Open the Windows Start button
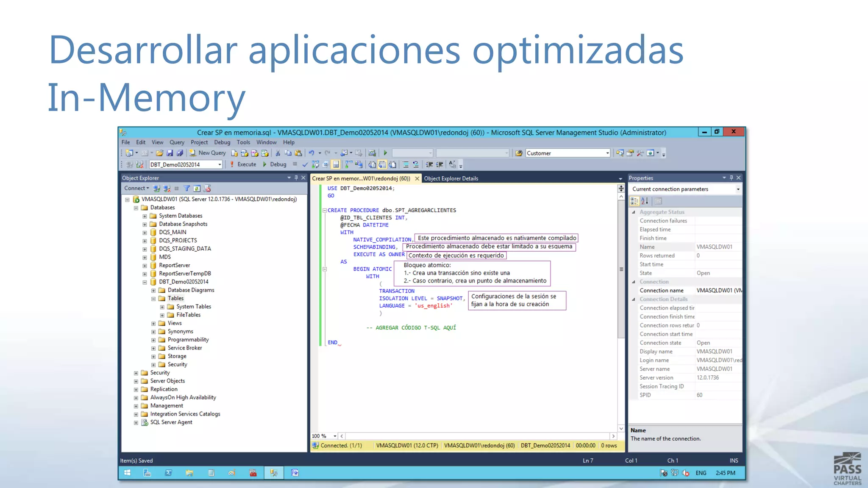868x488 pixels. click(x=127, y=473)
